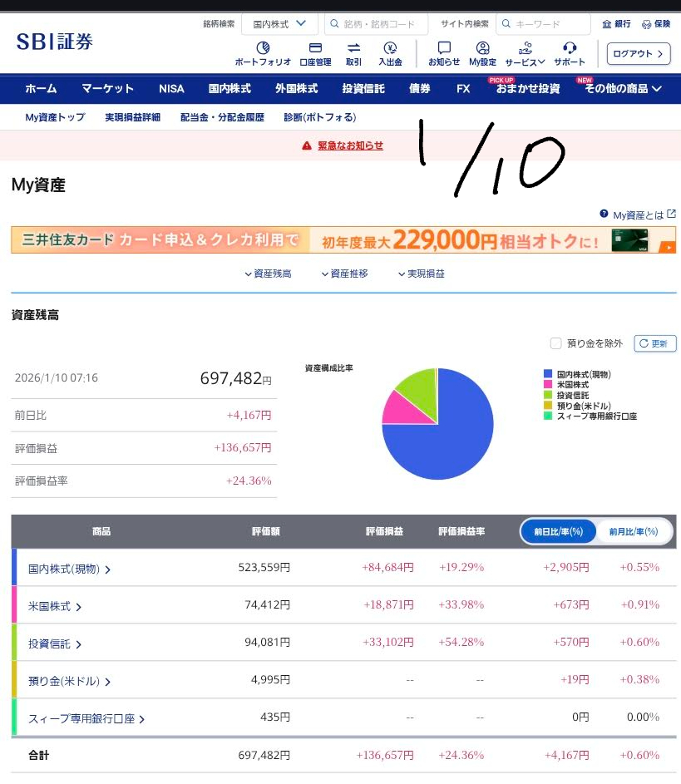Switch to the 実現損益詳細 tab

click(132, 117)
